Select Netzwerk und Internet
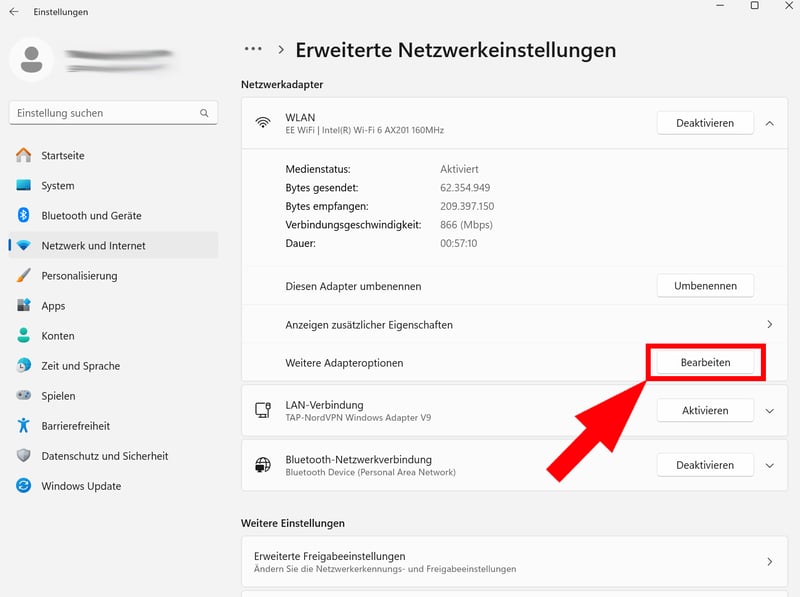Image resolution: width=800 pixels, height=597 pixels. (x=113, y=245)
